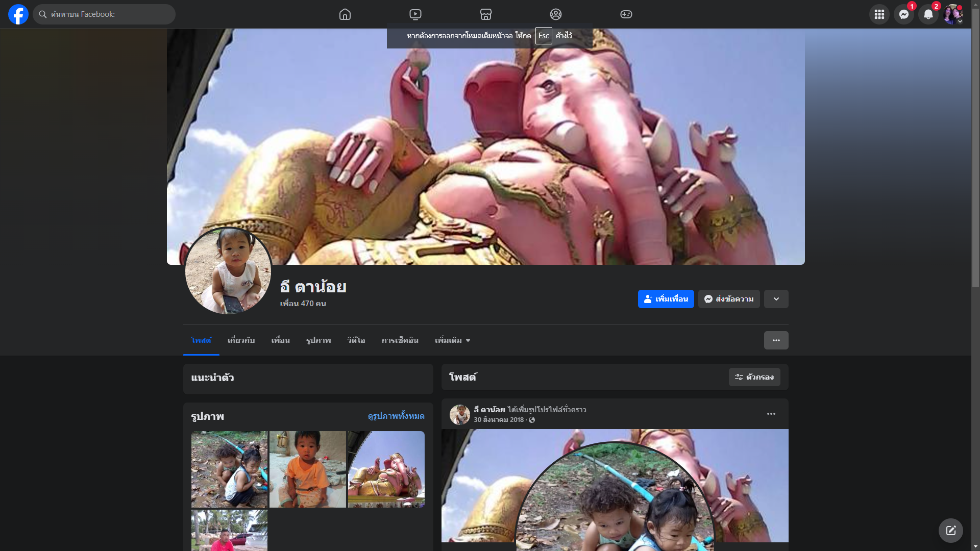Screen dimensions: 980x551
Task: Open the Marketplace icon
Action: click(x=486, y=14)
